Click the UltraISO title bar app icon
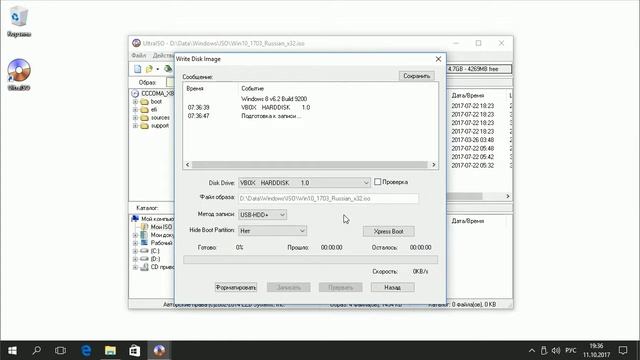 tap(136, 43)
